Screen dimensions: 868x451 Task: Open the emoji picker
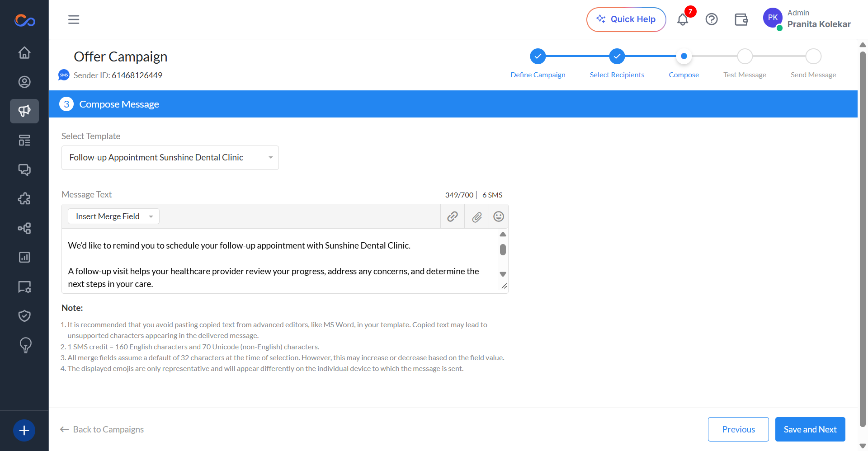(x=499, y=216)
